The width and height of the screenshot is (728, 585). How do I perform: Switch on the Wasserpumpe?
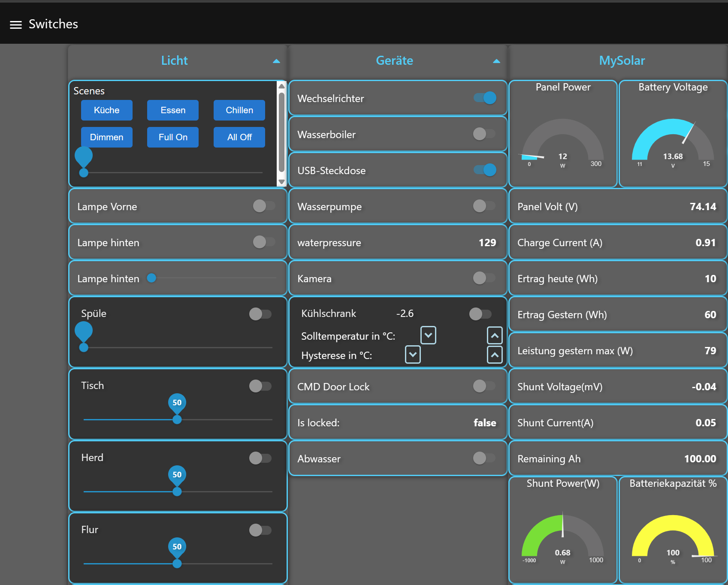pyautogui.click(x=484, y=206)
